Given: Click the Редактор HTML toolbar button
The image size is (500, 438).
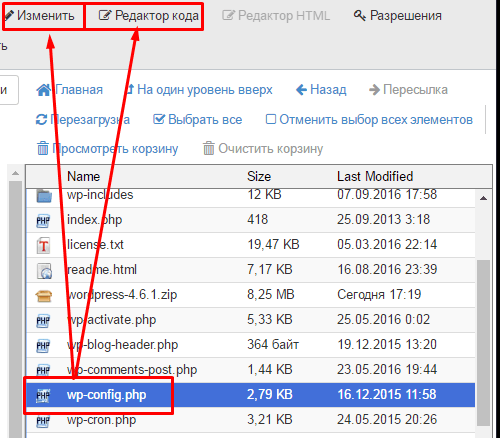Looking at the screenshot, I should pos(276,16).
